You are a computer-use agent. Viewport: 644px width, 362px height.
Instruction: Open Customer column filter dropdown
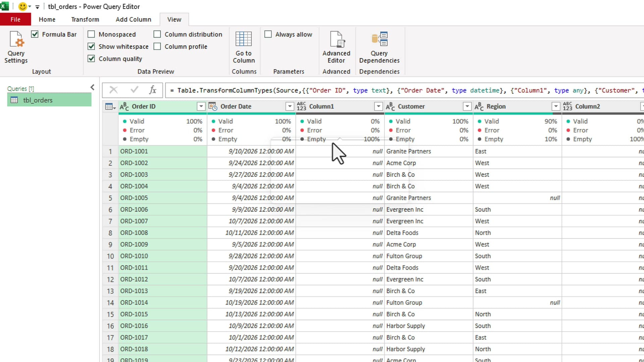tap(467, 107)
